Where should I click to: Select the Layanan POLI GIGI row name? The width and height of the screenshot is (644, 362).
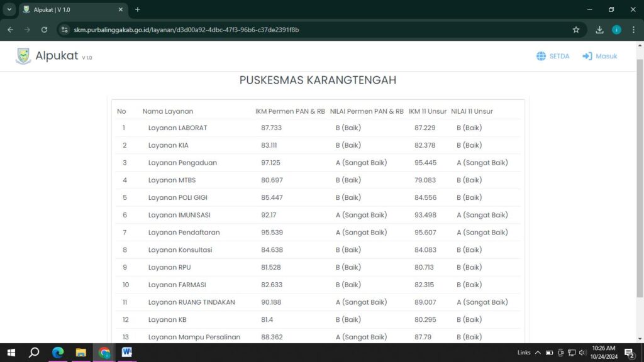(x=178, y=197)
